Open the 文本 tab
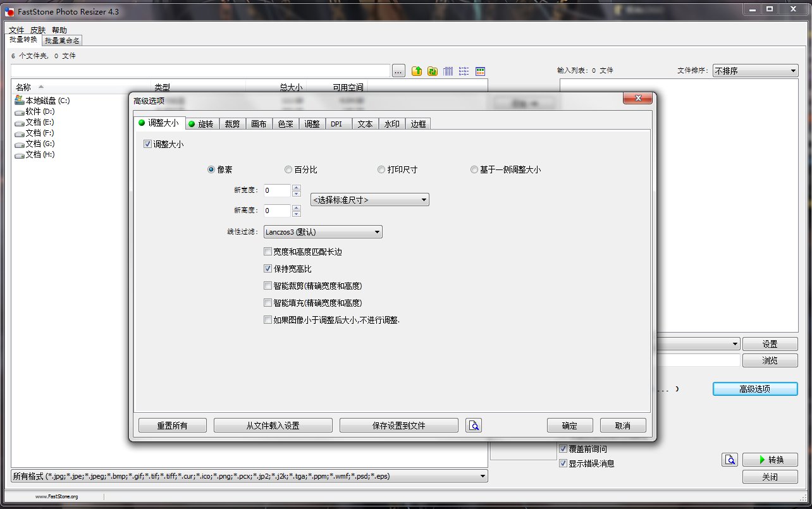The width and height of the screenshot is (812, 509). tap(365, 124)
